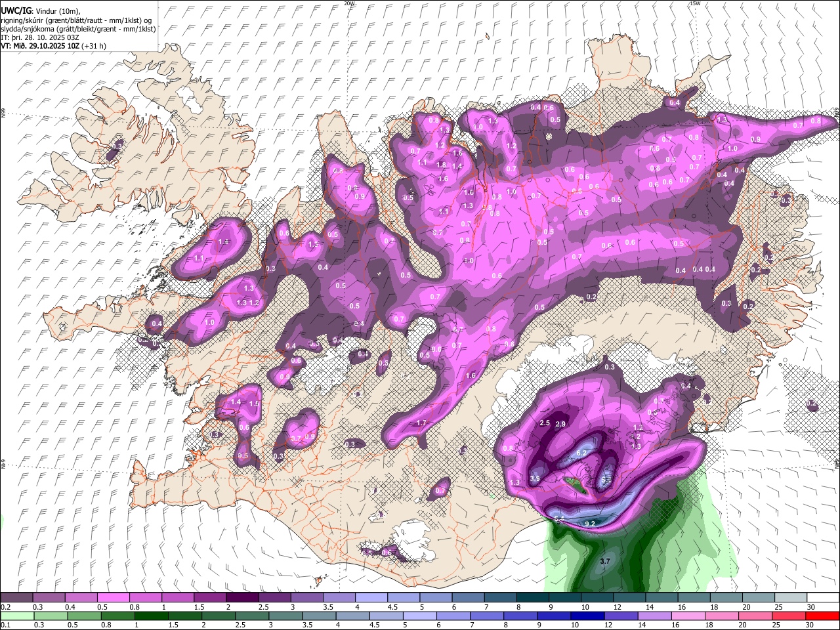Screen dimensions: 840x630
Task: Click the VT valid time 29.10.2025 10Z line
Action: 54,46
